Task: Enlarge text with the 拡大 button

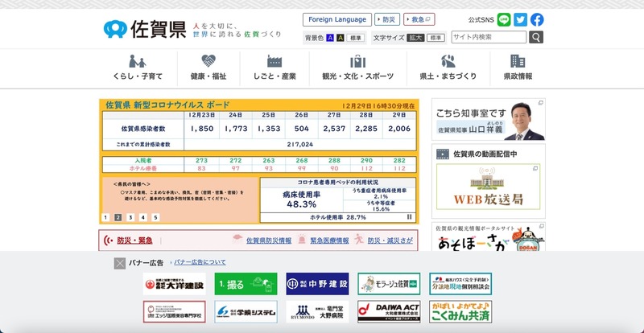Action: point(415,38)
